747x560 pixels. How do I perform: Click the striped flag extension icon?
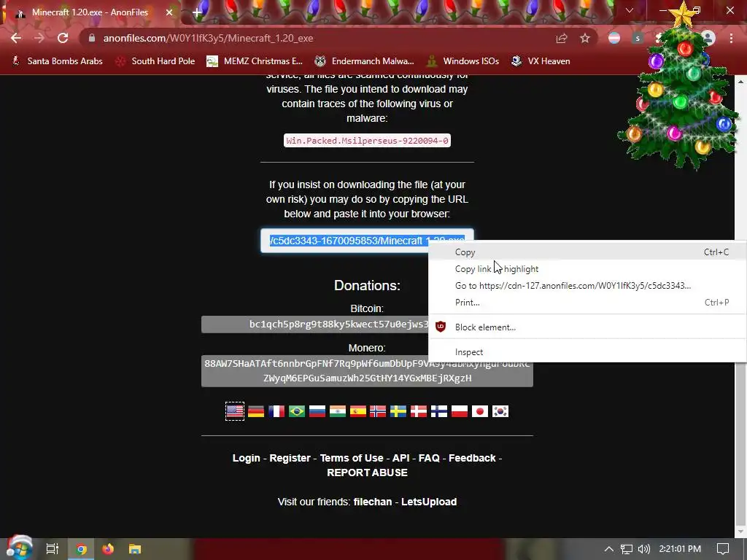pos(614,38)
